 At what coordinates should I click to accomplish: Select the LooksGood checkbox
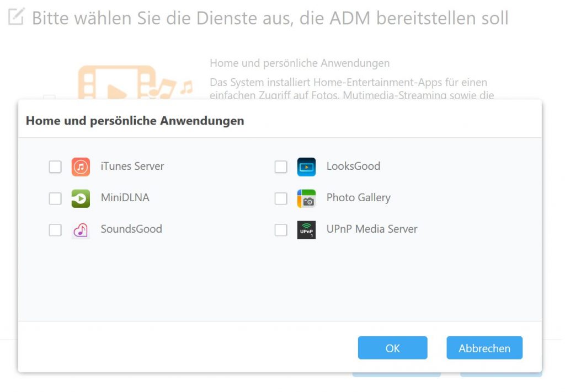281,167
